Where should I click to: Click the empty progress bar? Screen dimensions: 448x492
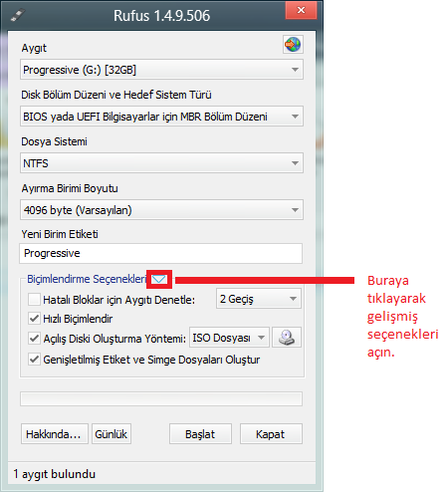(x=161, y=399)
